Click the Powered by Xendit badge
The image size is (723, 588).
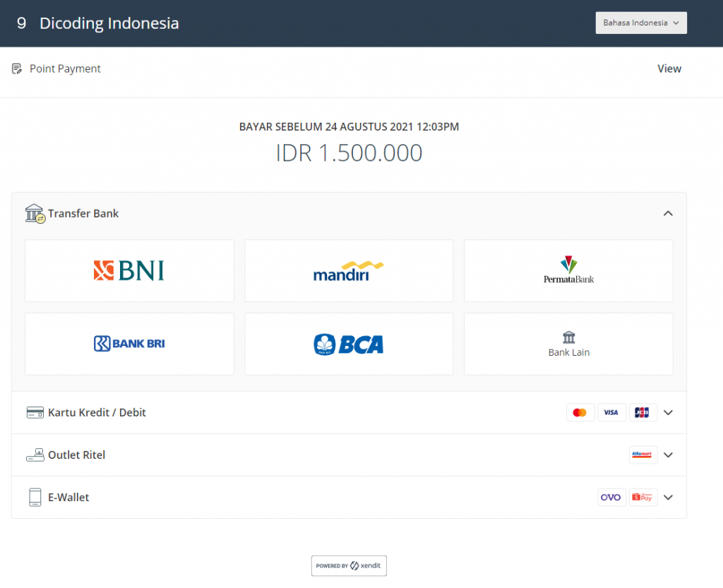coord(349,565)
